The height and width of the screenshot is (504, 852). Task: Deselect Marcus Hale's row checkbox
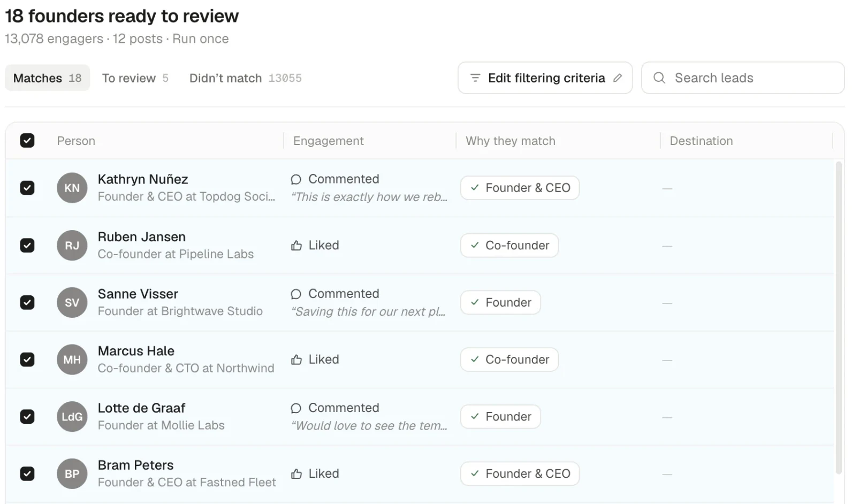[27, 360]
